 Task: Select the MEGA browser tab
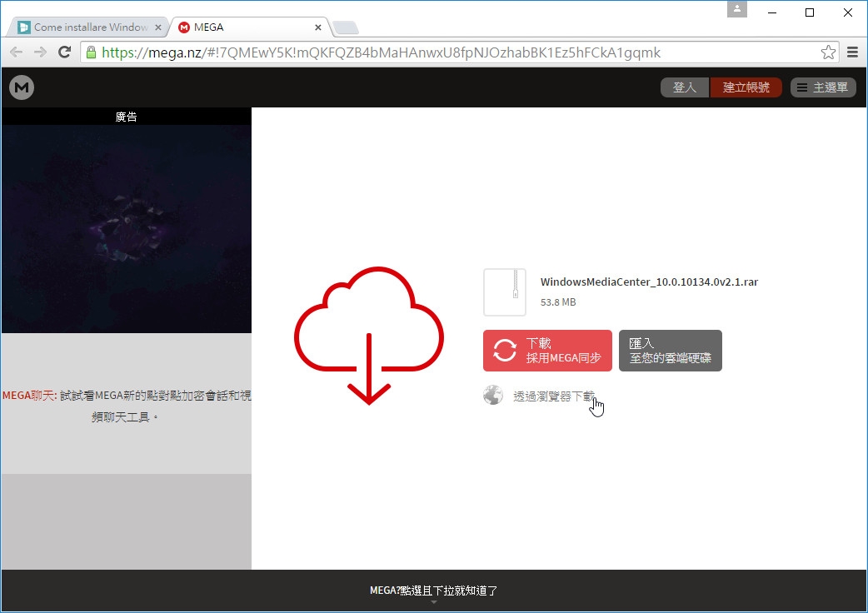250,27
